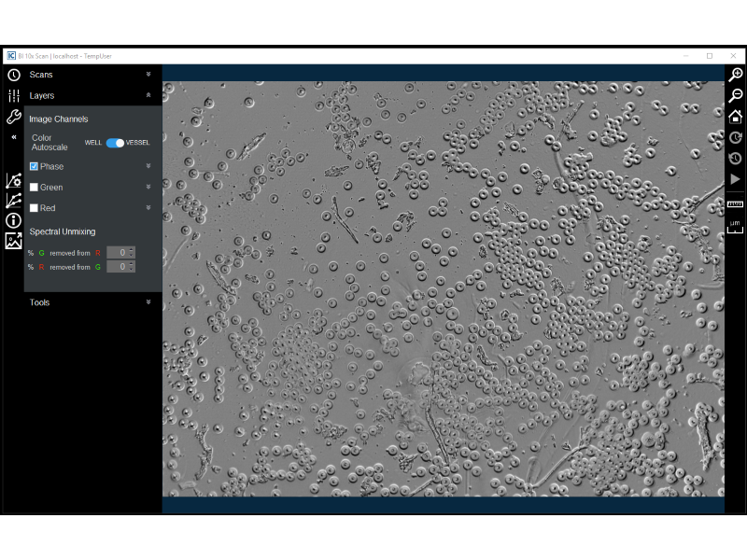Select the Layers sliders icon

(14, 96)
